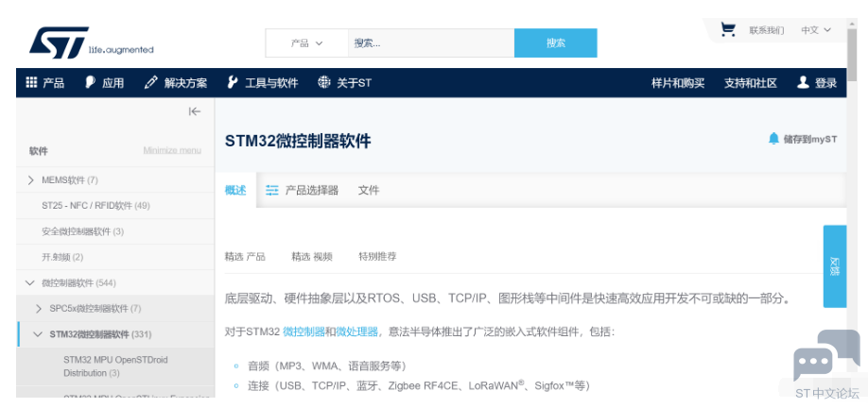Click the 软件 sidebar heading
Screen dimensions: 868x408
click(x=38, y=151)
